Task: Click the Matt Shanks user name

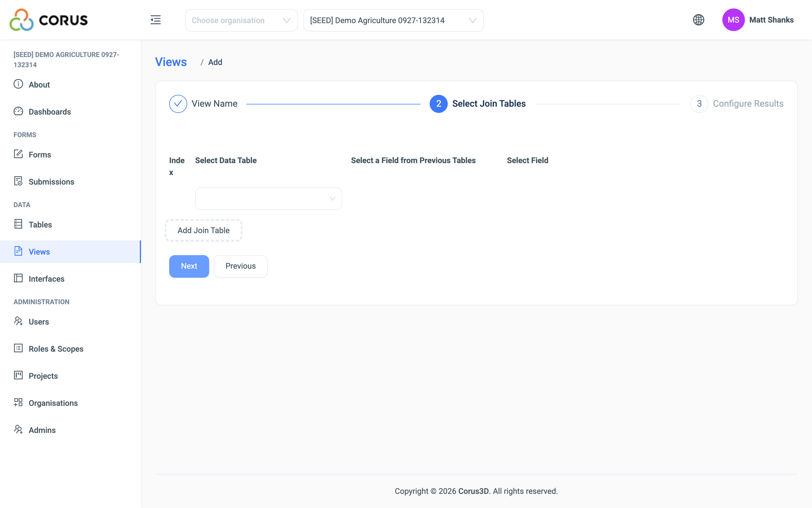Action: click(x=771, y=20)
